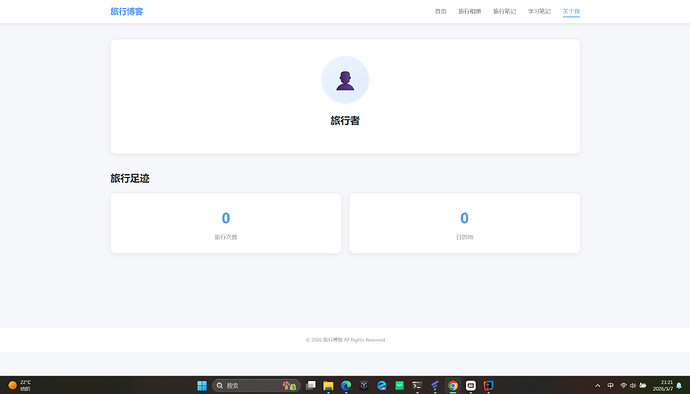Open the weather widget showing 22°C
The height and width of the screenshot is (394, 690).
(x=19, y=386)
